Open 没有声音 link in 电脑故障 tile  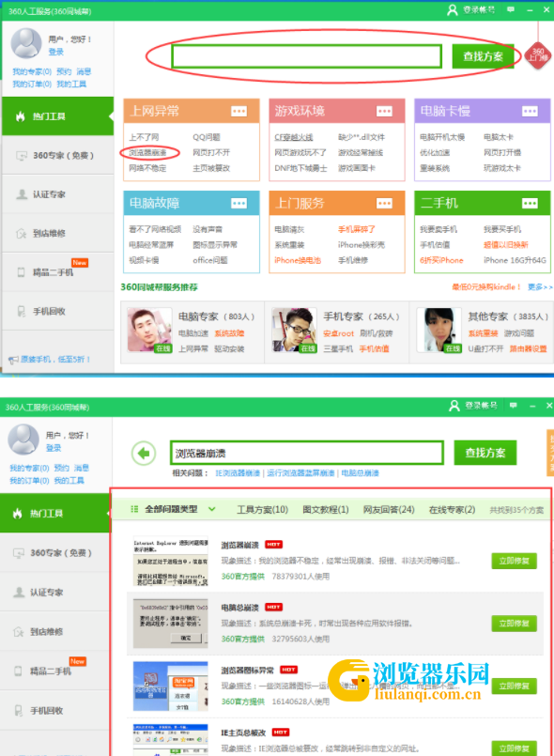208,229
